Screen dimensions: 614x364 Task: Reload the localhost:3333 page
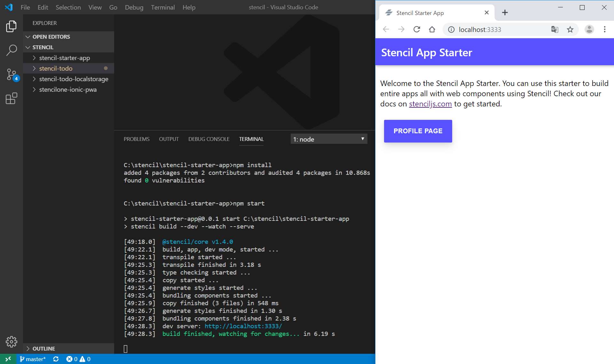point(417,29)
